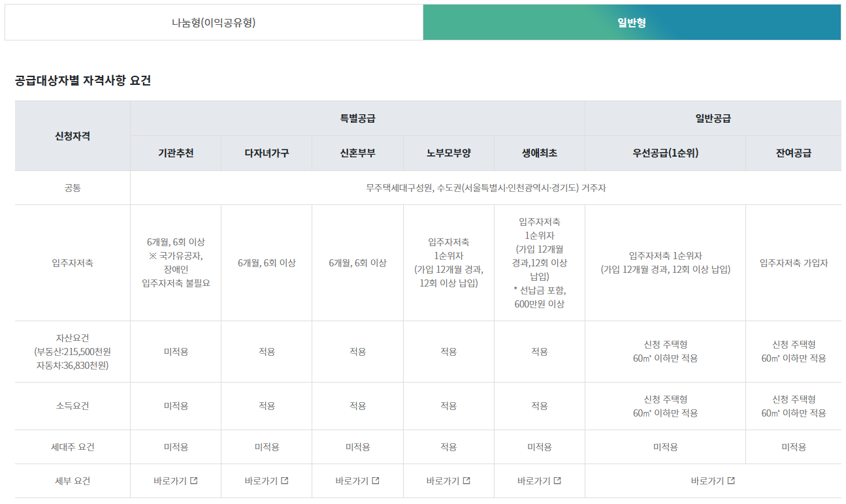The width and height of the screenshot is (846, 504).
Task: Switch to the 나눔형(이익공유형) tab
Action: (x=214, y=23)
